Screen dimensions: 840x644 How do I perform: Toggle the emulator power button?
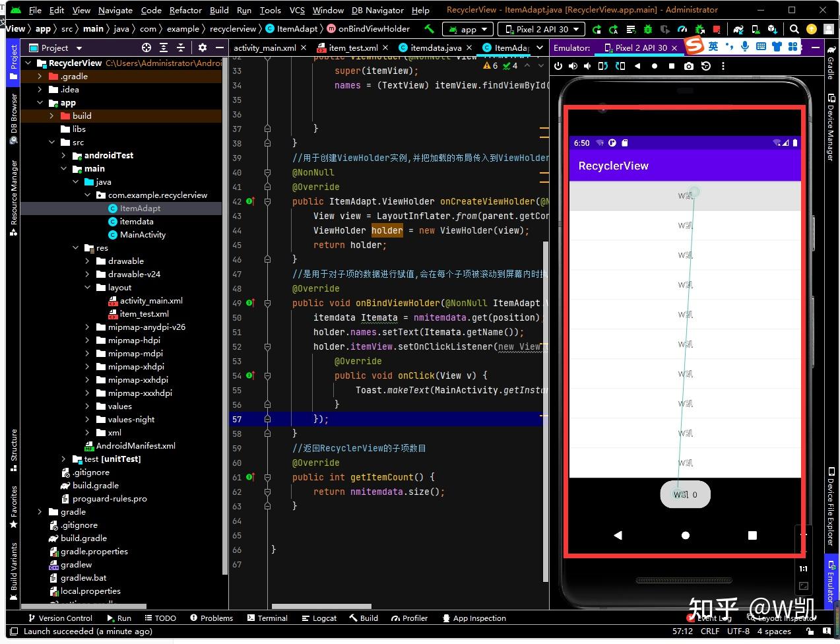559,66
